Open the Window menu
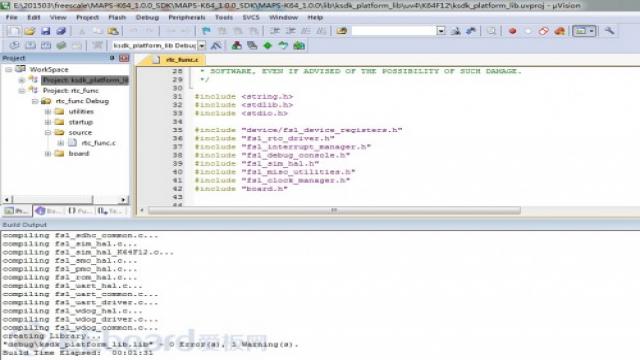This screenshot has height=360, width=640. (x=283, y=18)
